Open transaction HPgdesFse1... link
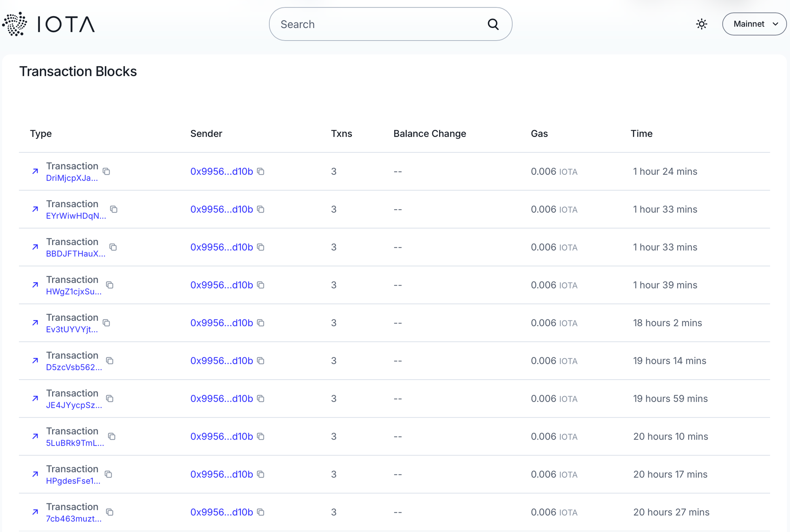This screenshot has width=790, height=532. pos(73,481)
